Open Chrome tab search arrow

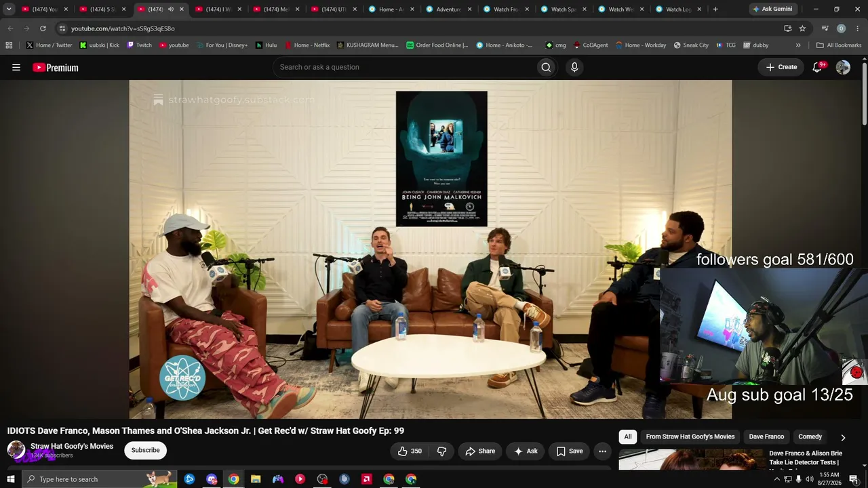(x=9, y=9)
